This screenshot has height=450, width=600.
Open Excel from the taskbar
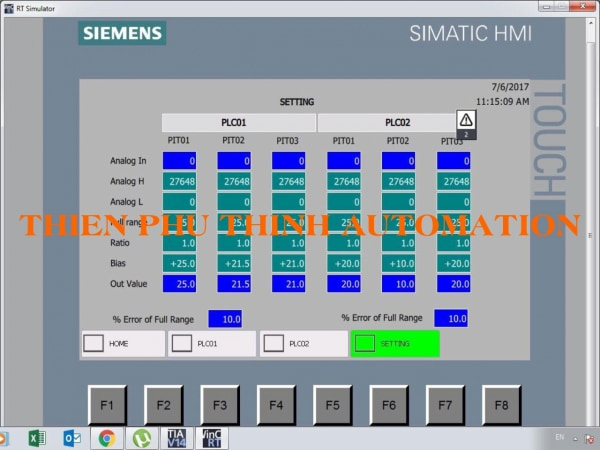coord(38,438)
